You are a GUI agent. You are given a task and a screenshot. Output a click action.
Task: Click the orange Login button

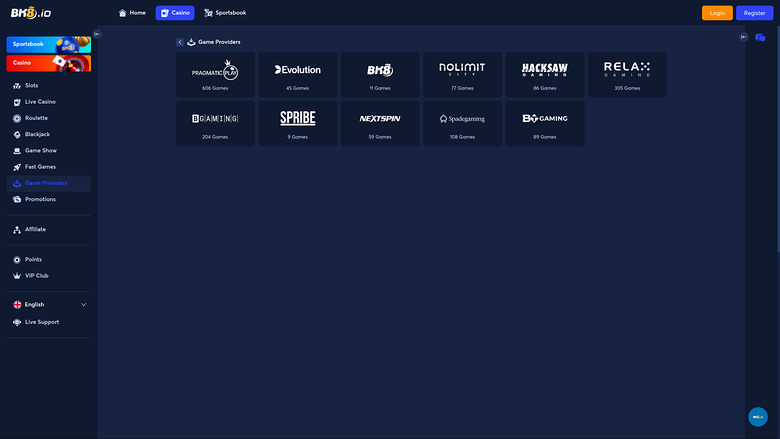click(717, 13)
